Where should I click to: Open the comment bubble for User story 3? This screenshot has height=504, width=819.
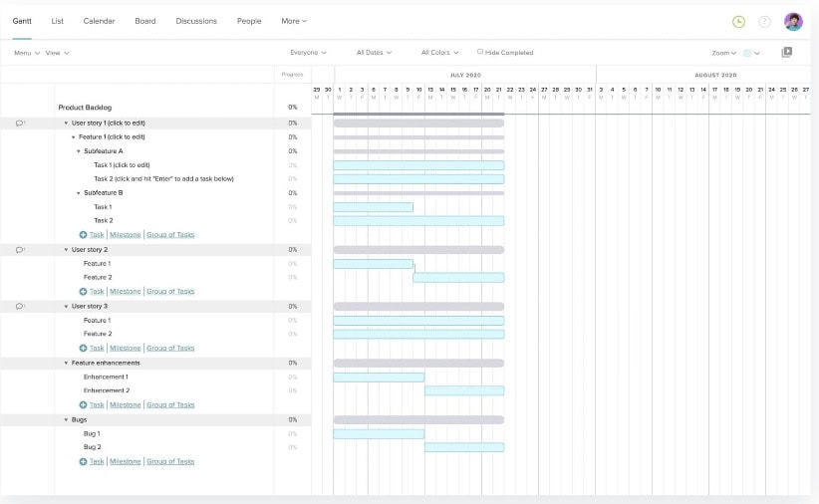point(20,306)
